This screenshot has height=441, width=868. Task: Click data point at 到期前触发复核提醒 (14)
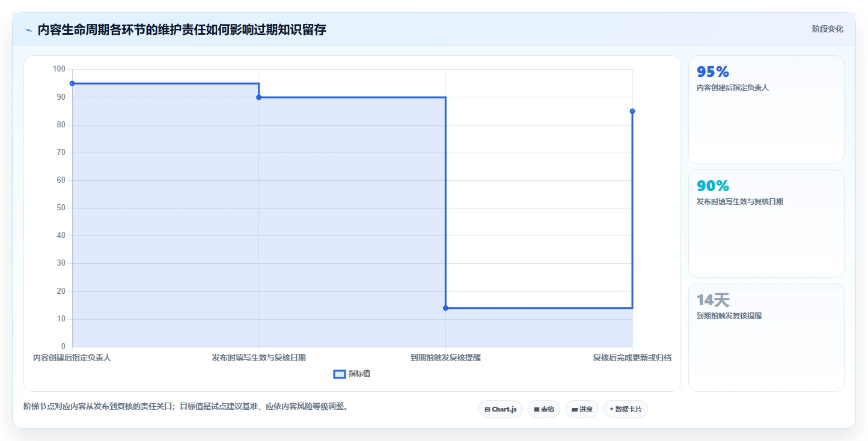[445, 308]
